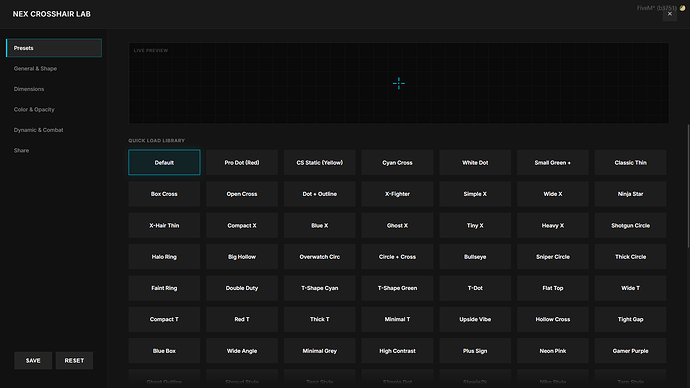Choose the Shotgun Circle preset
Viewport: 690px width, 388px height.
[x=631, y=225]
